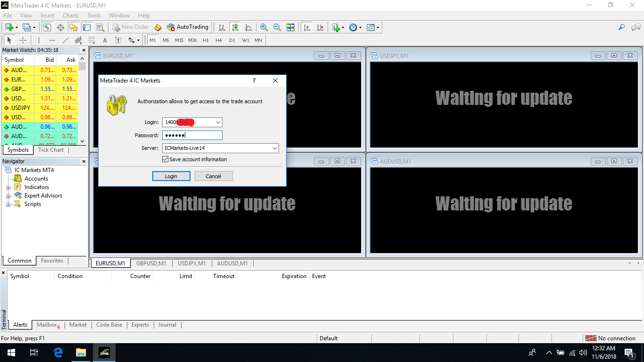Toggle the Data Window crosshair-circle icon
Image resolution: width=644 pixels, height=362 pixels.
pyautogui.click(x=60, y=27)
